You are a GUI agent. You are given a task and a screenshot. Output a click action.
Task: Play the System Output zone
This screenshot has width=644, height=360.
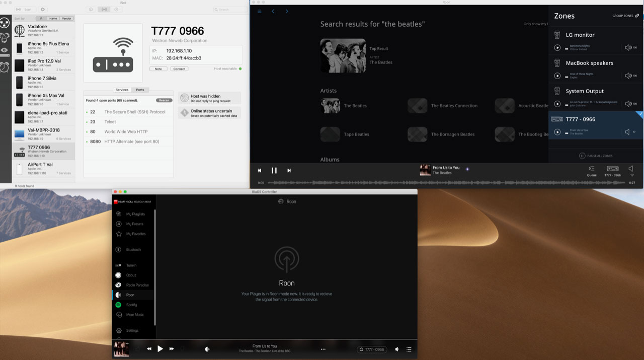click(557, 104)
